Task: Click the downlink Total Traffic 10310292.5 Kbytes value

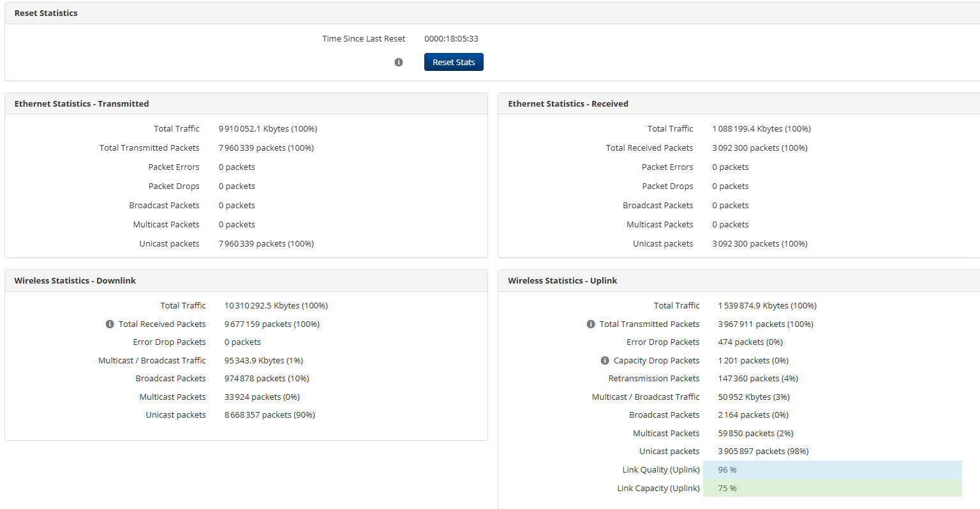Action: 276,305
